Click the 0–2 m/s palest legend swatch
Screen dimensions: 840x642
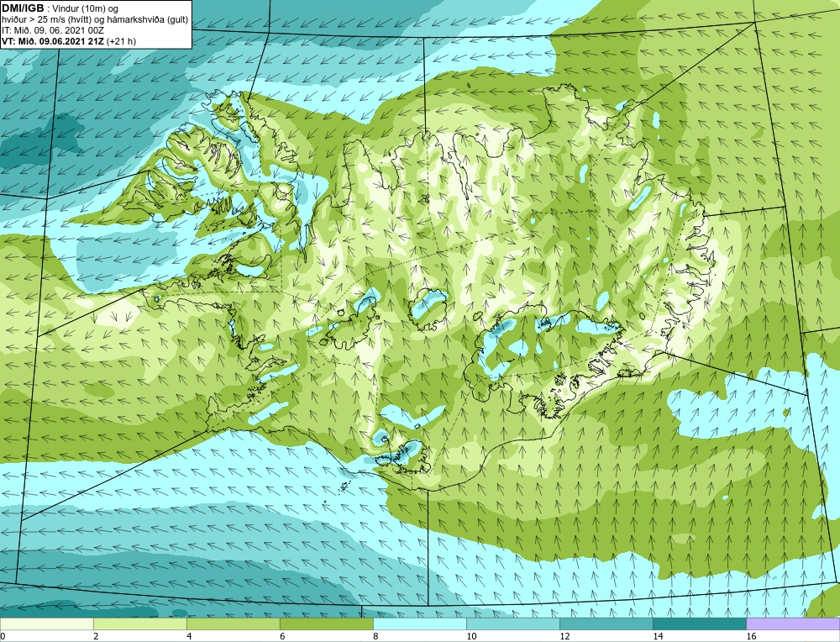click(46, 624)
